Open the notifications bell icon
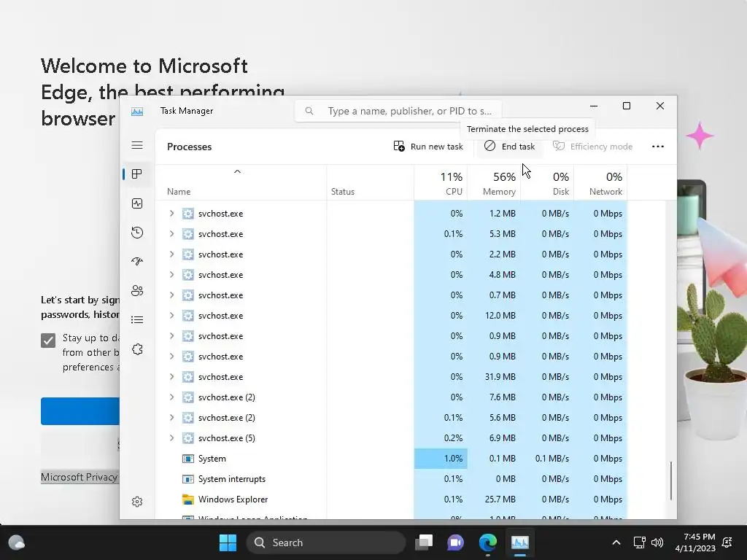Viewport: 747px width, 560px height. pos(727,542)
